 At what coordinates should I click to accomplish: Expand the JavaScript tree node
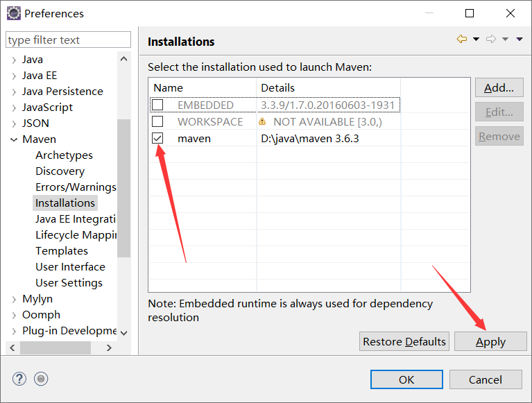pos(14,108)
